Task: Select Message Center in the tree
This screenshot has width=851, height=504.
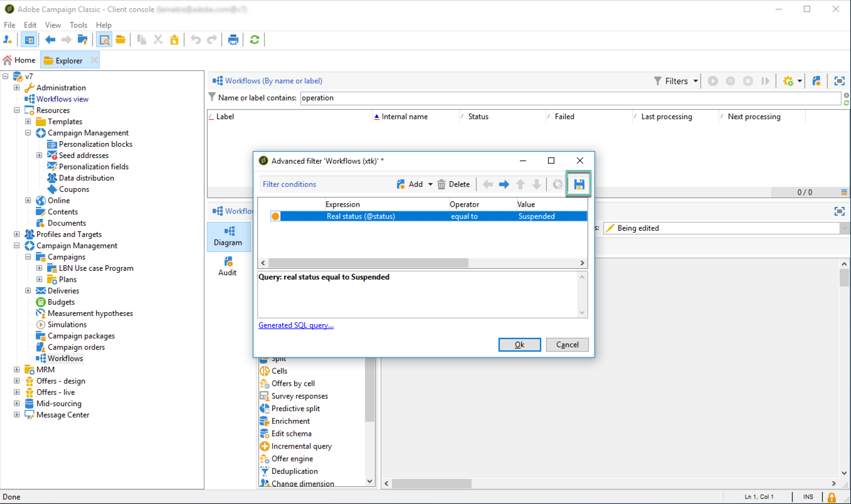Action: [63, 415]
